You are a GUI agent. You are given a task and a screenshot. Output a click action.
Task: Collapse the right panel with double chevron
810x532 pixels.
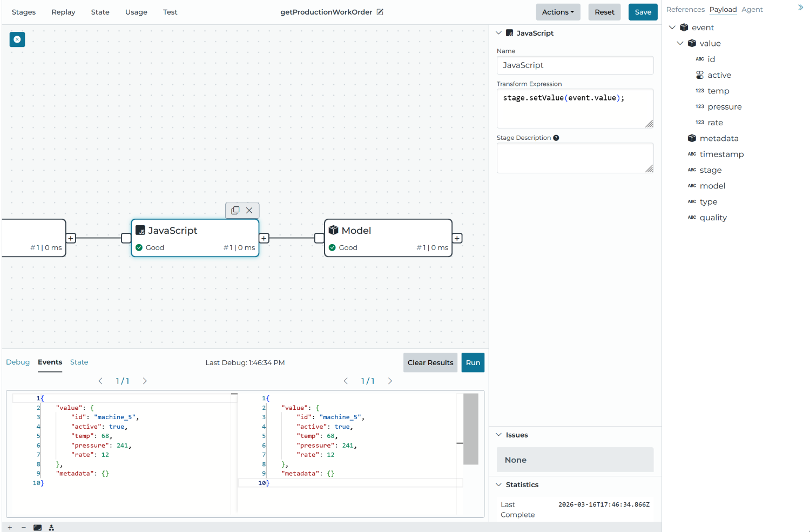click(x=800, y=8)
